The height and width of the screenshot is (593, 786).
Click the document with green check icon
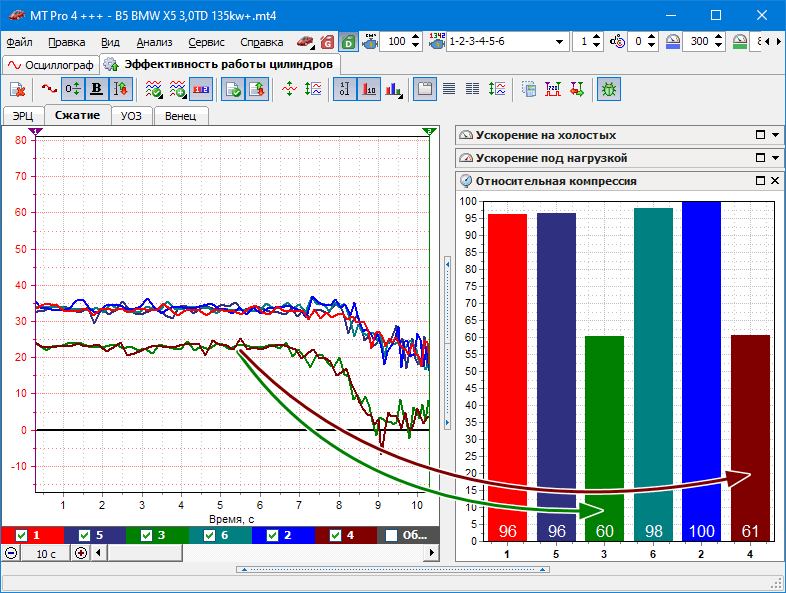pos(233,89)
